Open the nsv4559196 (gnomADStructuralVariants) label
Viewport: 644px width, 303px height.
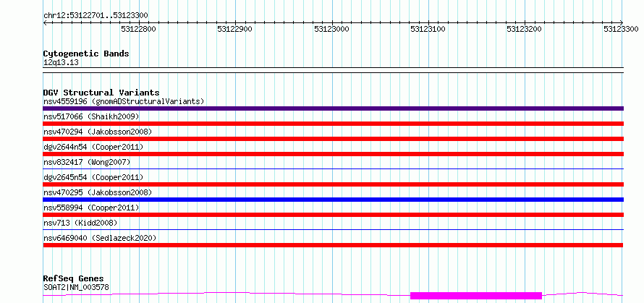point(124,101)
